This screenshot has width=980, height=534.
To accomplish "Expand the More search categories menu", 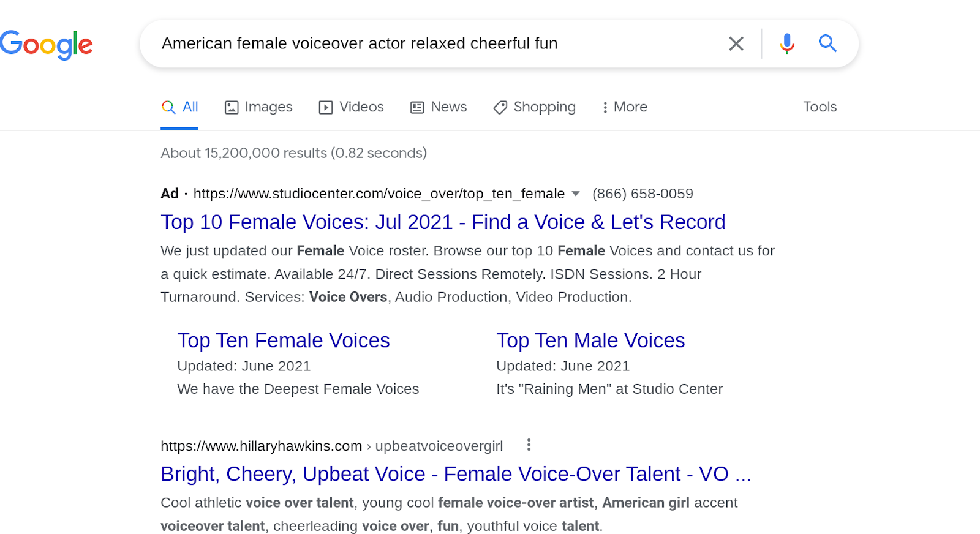I will [624, 107].
